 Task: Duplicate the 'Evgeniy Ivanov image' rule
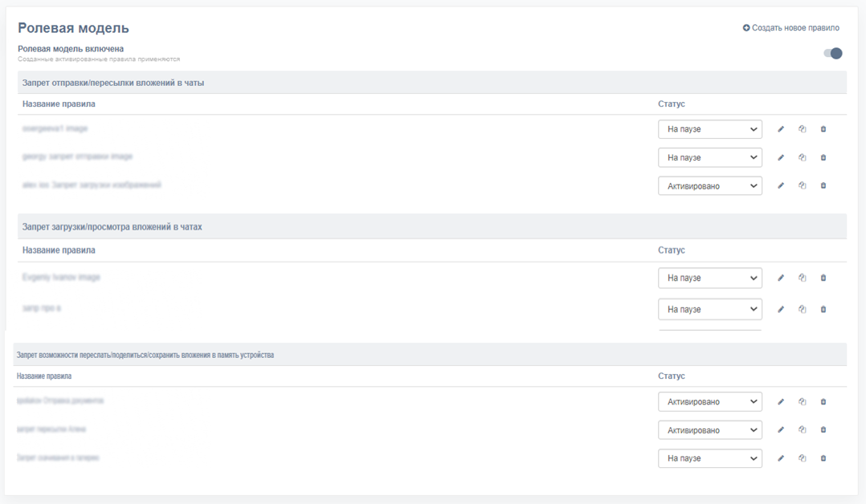[x=802, y=278]
